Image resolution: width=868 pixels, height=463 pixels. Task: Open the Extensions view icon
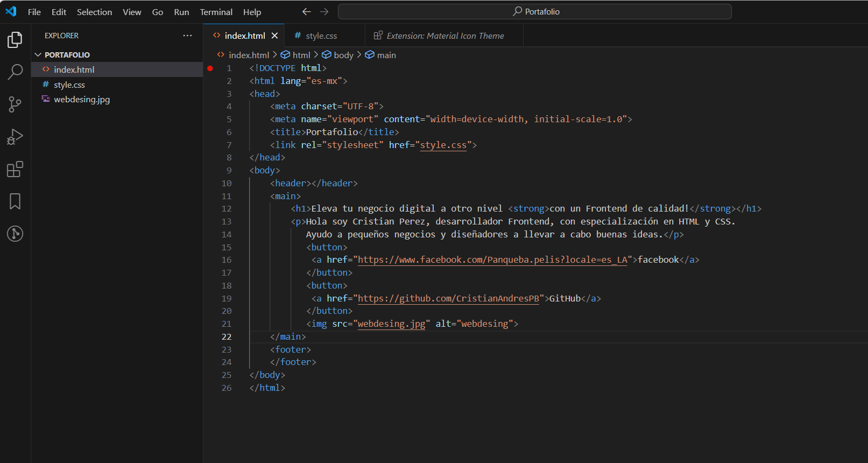point(15,169)
